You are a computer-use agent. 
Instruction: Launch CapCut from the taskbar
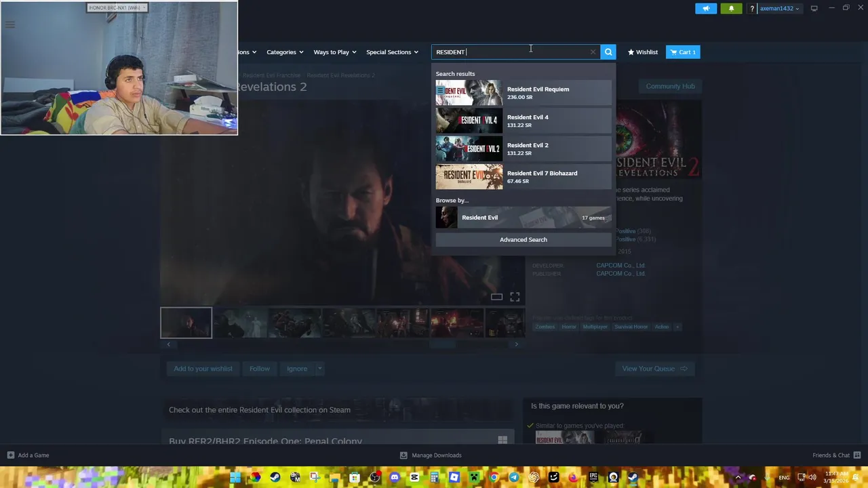click(414, 477)
